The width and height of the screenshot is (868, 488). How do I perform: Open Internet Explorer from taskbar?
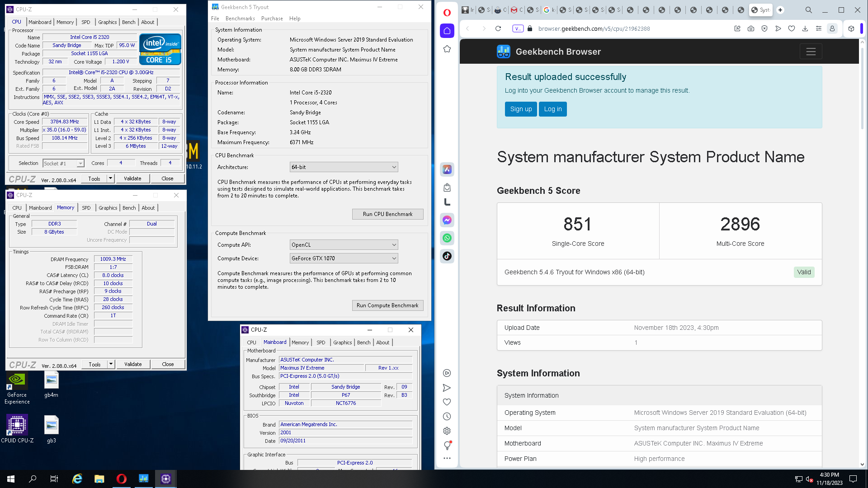click(77, 479)
